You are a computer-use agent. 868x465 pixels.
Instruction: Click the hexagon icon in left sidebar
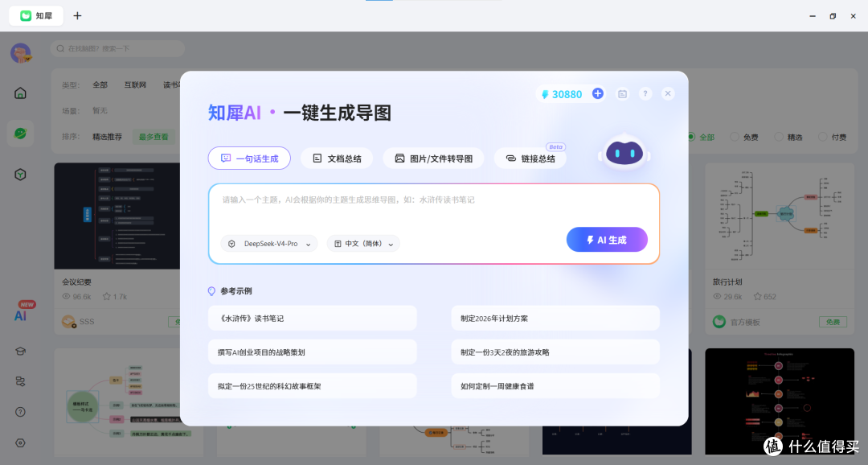20,175
